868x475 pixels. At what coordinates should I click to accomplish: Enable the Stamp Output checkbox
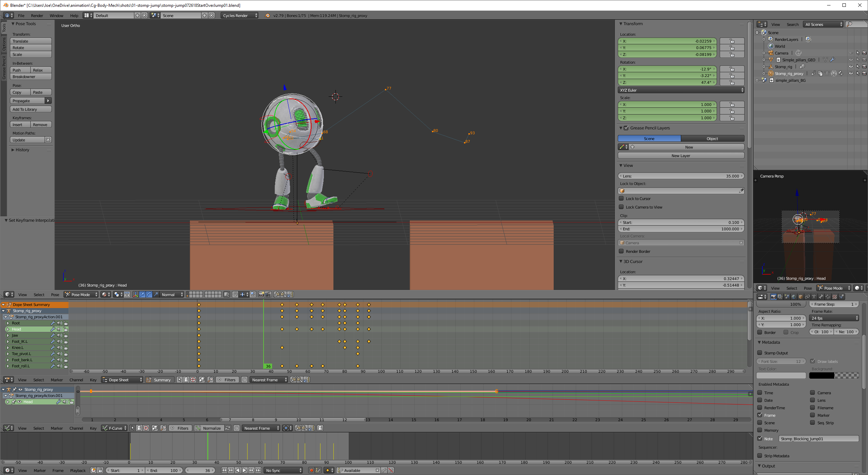(760, 353)
